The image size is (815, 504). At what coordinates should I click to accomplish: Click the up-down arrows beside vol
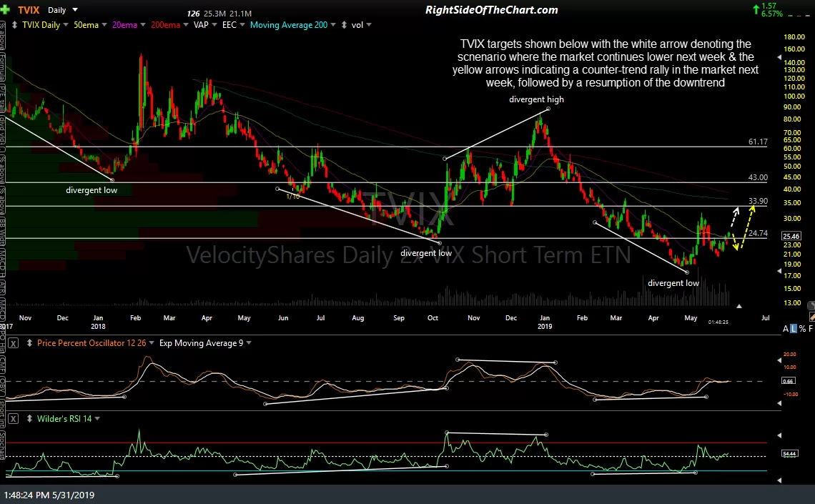pyautogui.click(x=344, y=25)
